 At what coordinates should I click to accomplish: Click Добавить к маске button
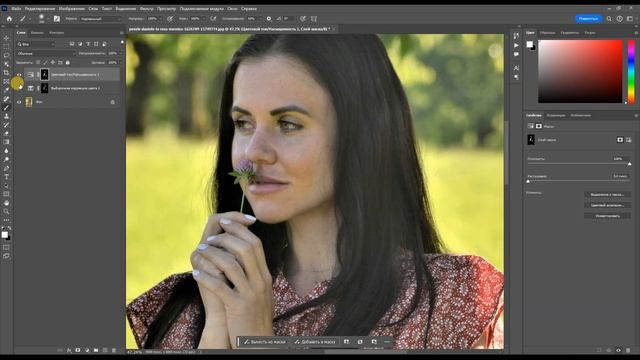point(315,342)
